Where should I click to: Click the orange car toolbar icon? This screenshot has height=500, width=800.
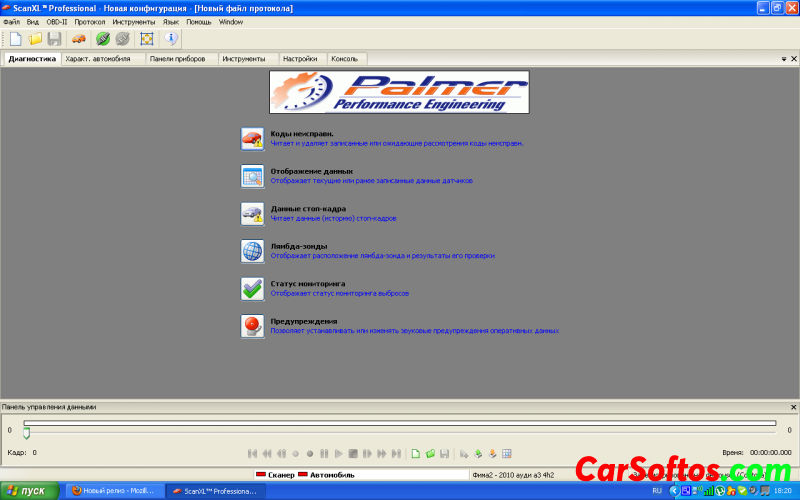(x=78, y=39)
